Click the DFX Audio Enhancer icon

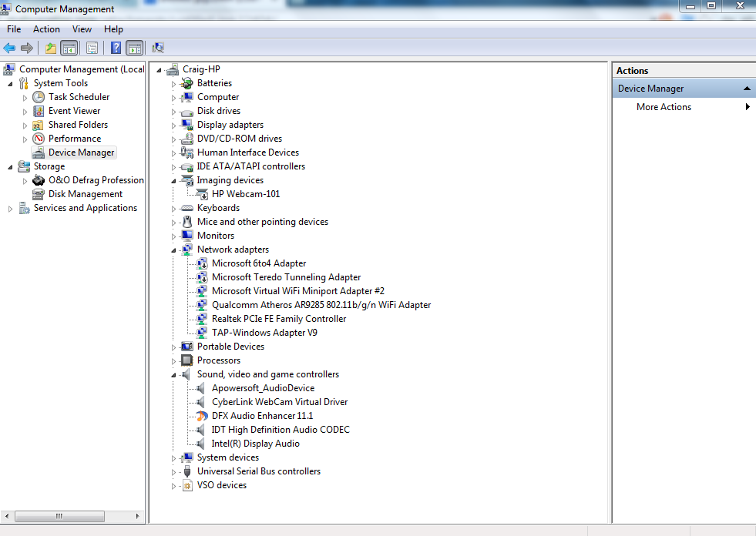[202, 416]
